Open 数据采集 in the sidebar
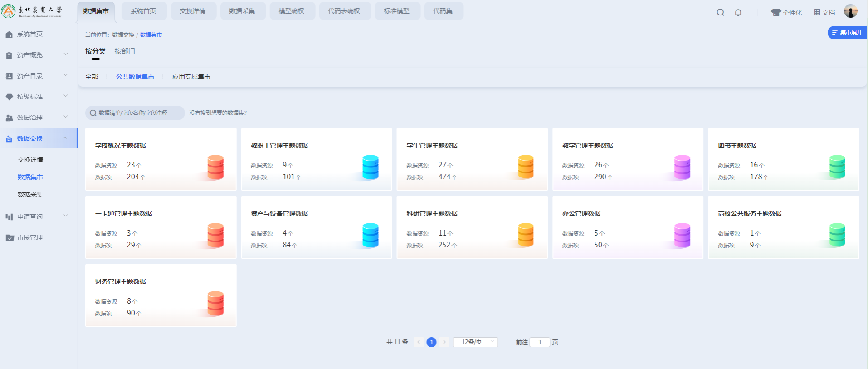Viewport: 868px width, 369px height. pyautogui.click(x=30, y=194)
